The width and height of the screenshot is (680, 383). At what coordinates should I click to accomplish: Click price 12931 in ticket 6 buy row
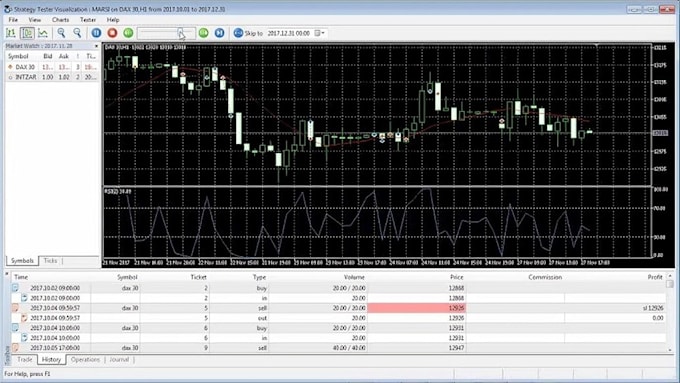click(x=457, y=328)
